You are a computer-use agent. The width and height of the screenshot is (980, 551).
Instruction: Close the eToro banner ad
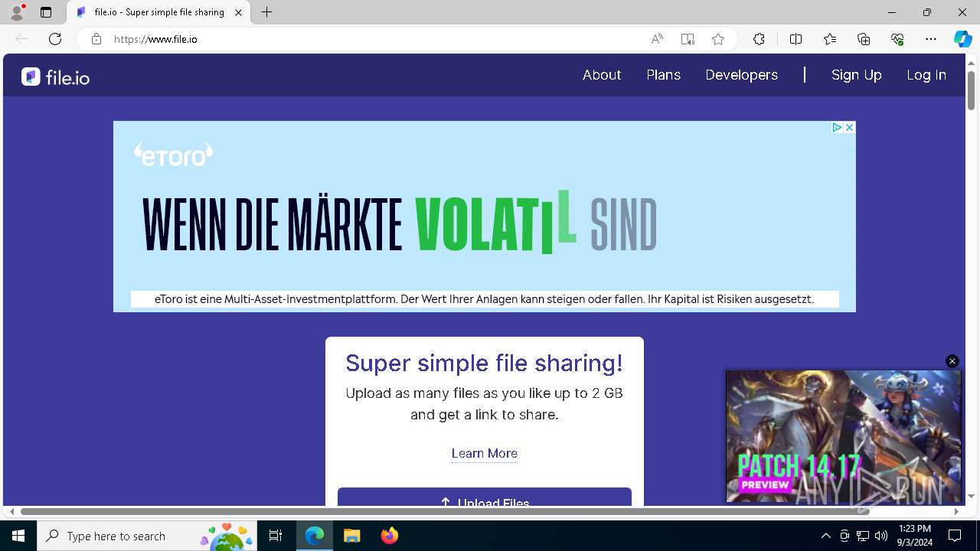(x=849, y=128)
